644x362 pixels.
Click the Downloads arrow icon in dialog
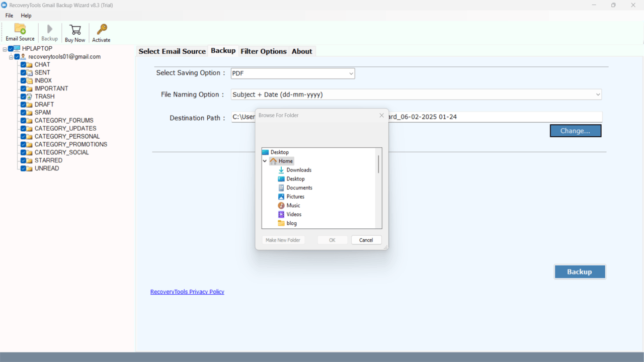281,170
